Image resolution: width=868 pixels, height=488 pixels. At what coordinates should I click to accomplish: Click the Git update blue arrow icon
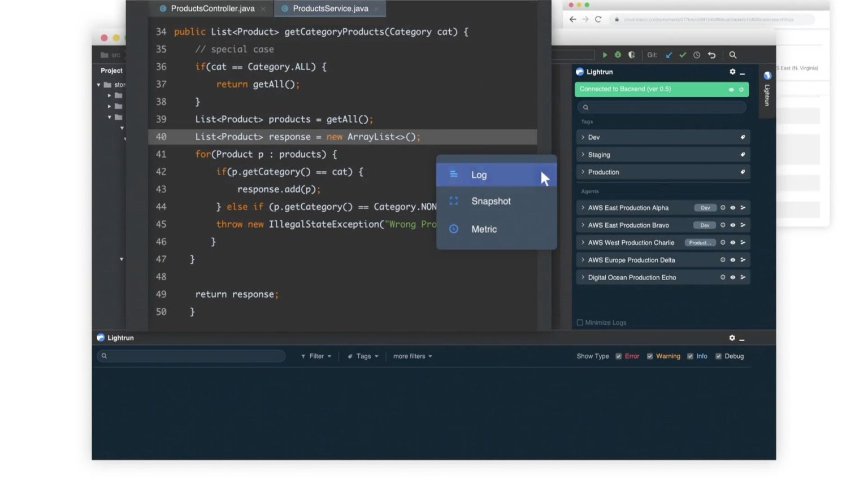(x=669, y=55)
